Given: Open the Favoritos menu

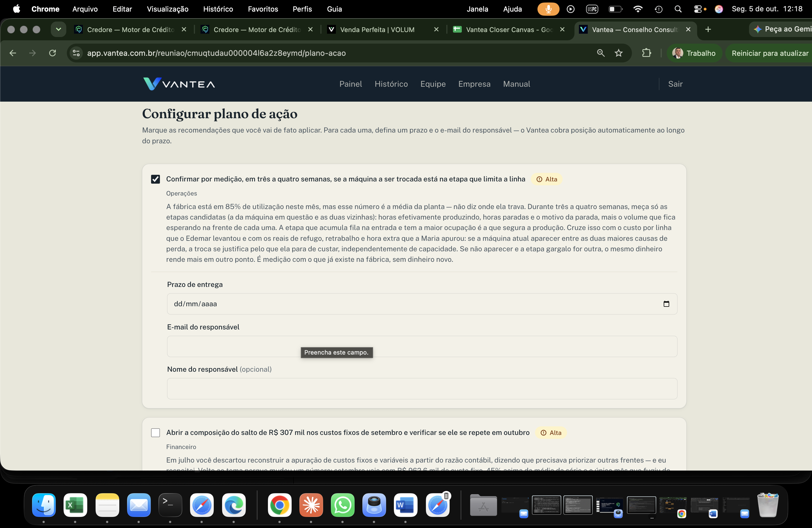Looking at the screenshot, I should [263, 9].
